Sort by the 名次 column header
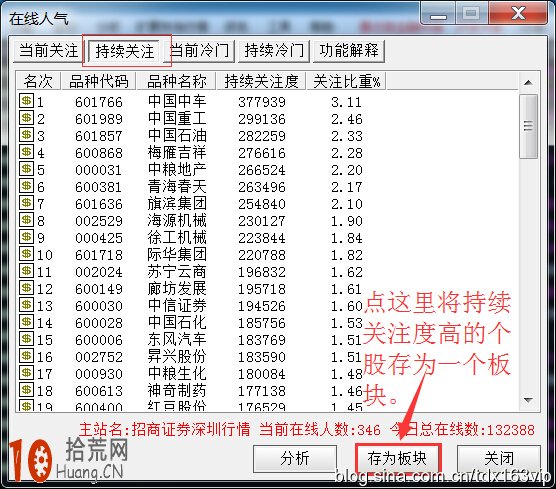 tap(39, 81)
